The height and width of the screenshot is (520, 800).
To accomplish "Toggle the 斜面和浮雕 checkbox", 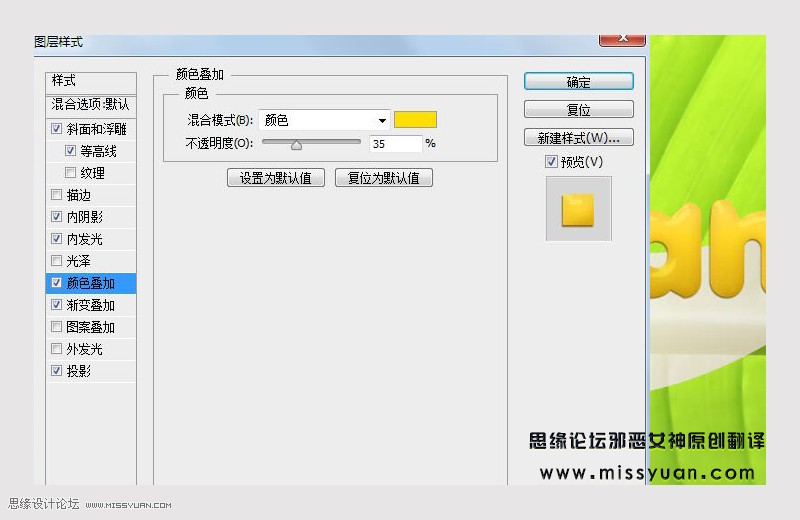I will tap(57, 129).
